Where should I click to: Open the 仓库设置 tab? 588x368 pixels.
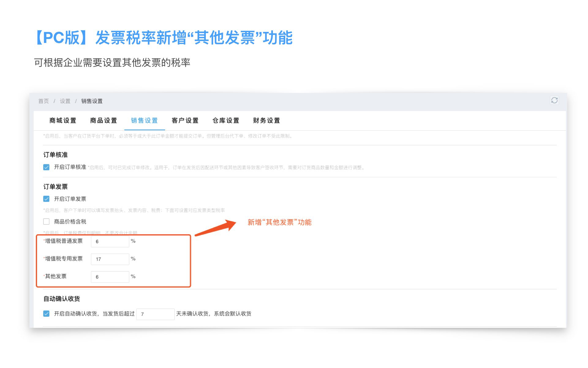[x=226, y=121]
